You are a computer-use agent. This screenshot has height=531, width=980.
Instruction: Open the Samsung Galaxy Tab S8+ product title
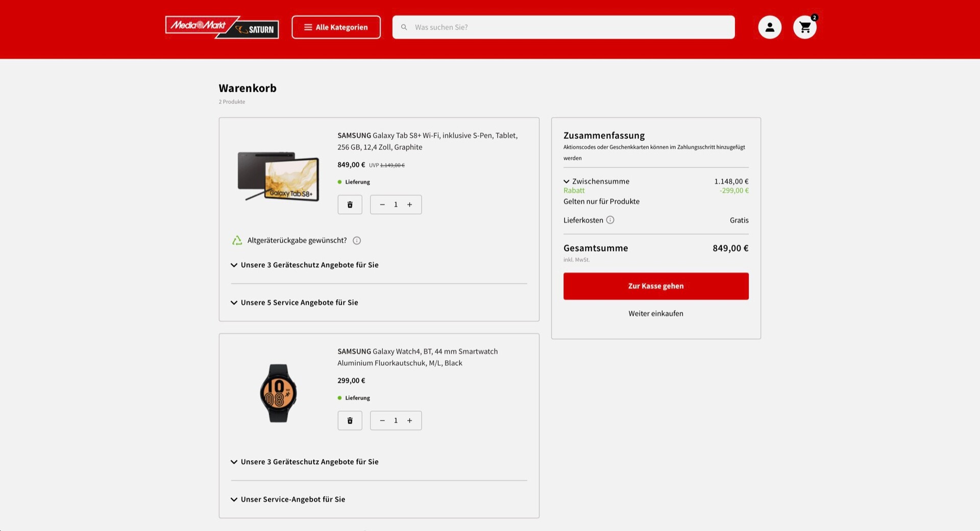tap(428, 141)
